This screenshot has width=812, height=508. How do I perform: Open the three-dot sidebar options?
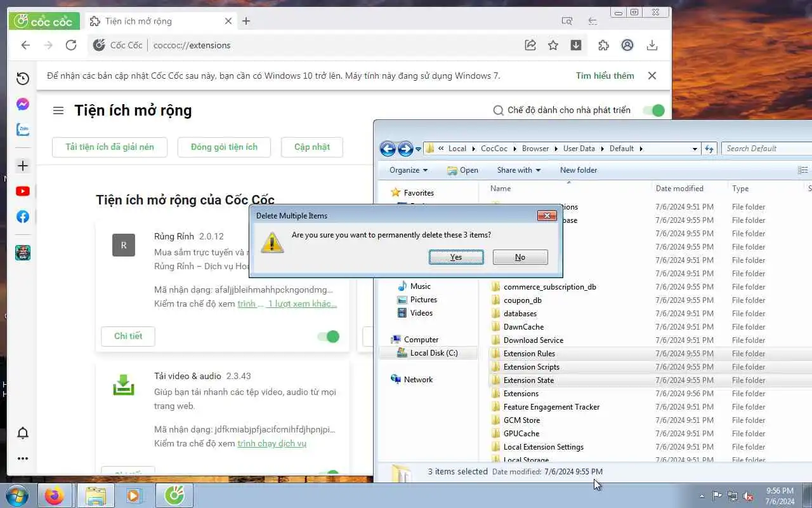click(23, 458)
